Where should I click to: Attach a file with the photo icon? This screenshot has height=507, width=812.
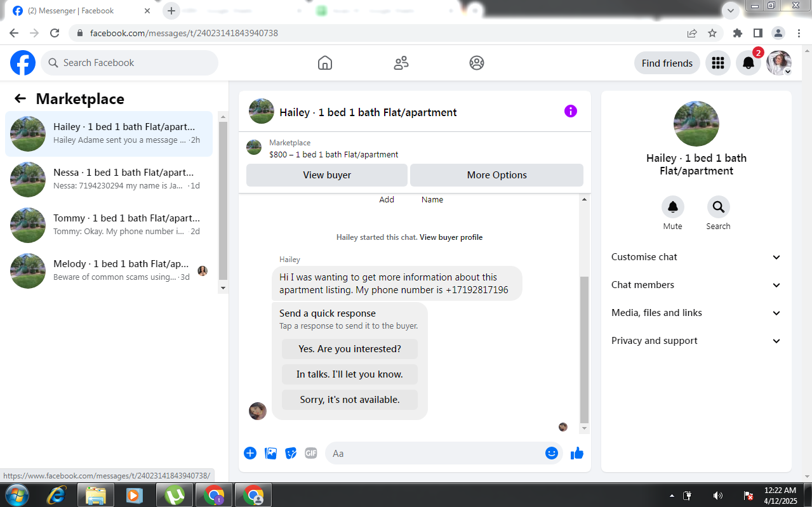270,453
